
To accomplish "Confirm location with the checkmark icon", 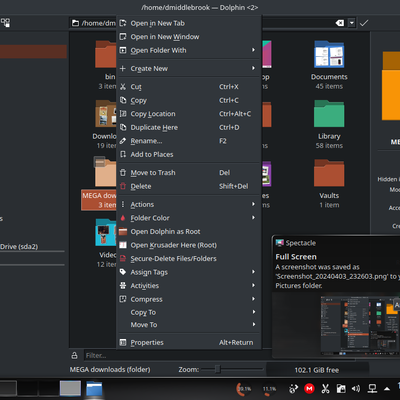I will click(364, 23).
